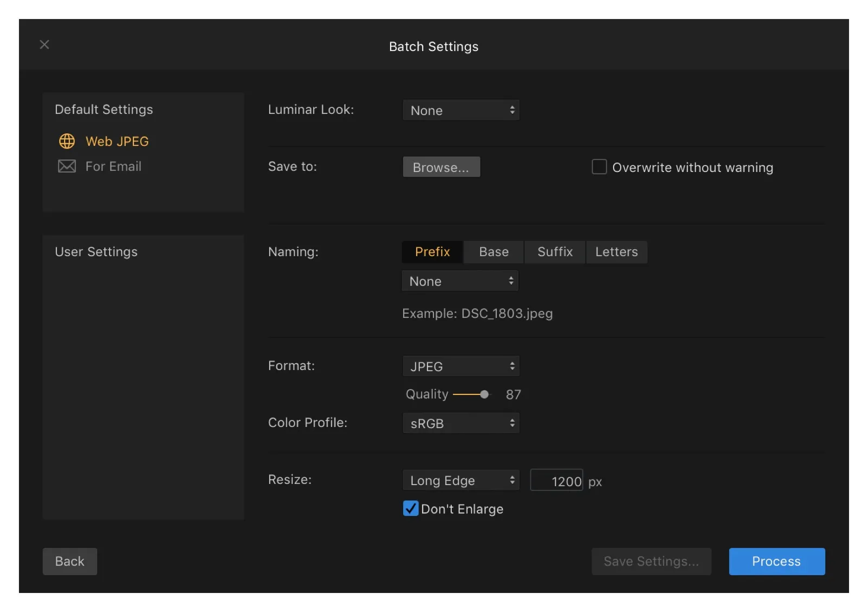Uncheck the Don't Enlarge checkbox
868x612 pixels.
[x=411, y=508]
